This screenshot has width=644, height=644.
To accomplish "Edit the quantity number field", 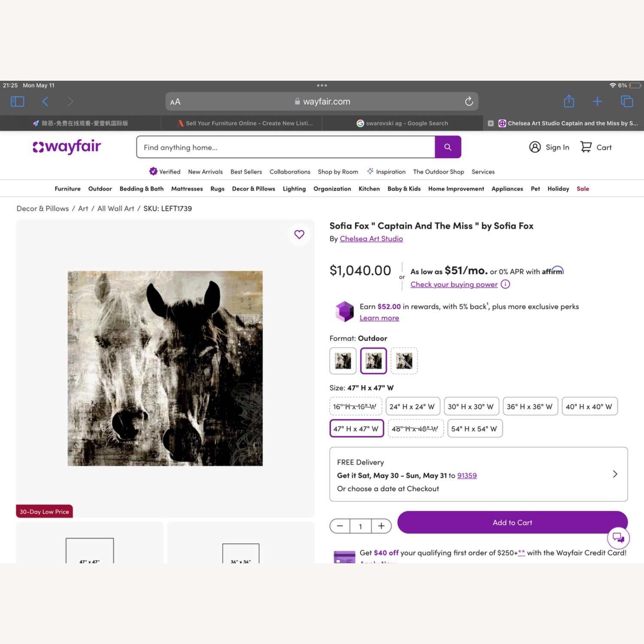I will pyautogui.click(x=361, y=526).
